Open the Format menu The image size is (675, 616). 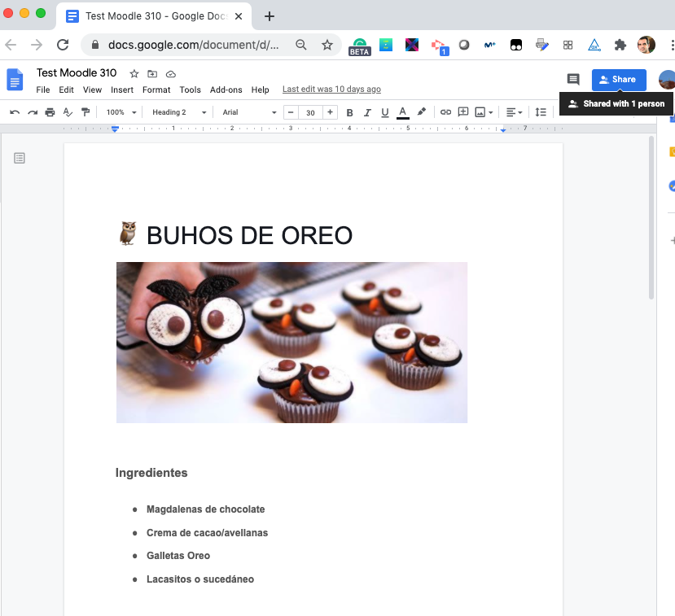point(156,90)
